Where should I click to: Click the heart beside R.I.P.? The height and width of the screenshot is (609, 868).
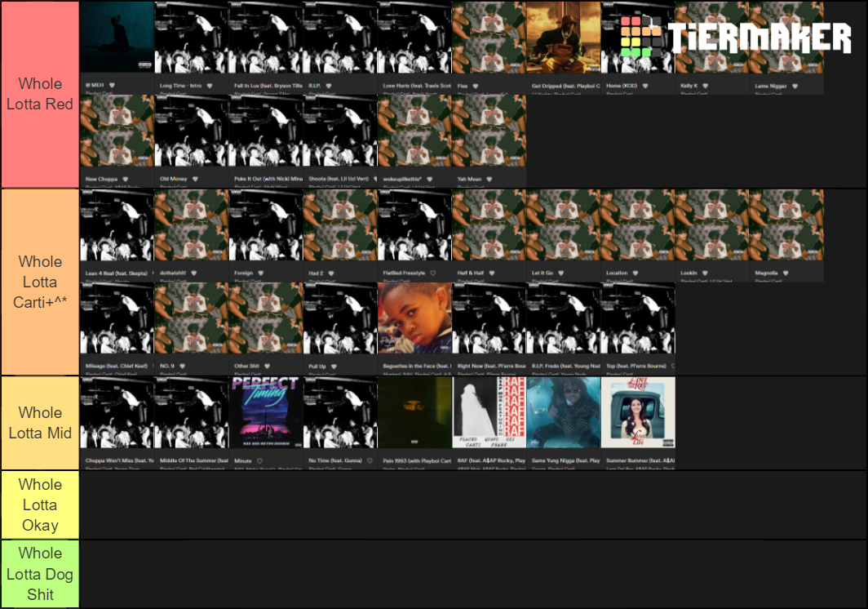tap(329, 86)
